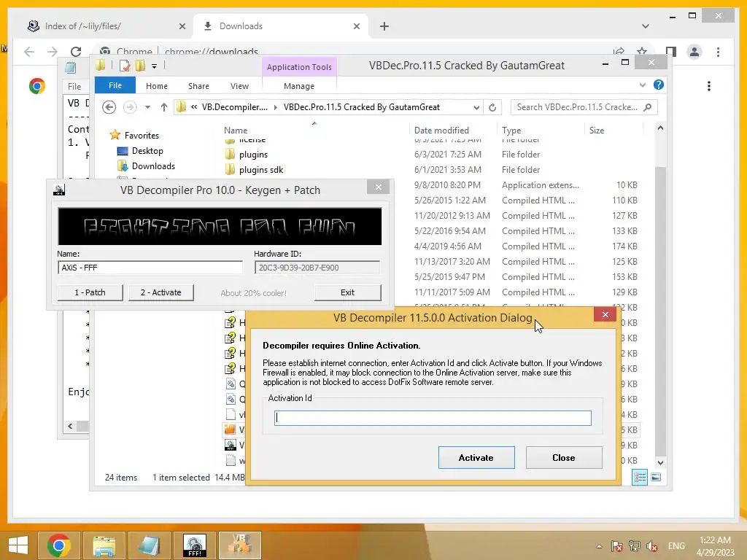Switch to Details view icon in status bar
This screenshot has width=747, height=560.
point(640,477)
